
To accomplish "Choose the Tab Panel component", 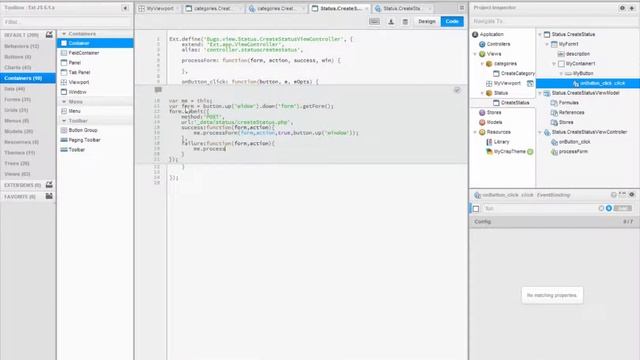I will tap(95, 72).
